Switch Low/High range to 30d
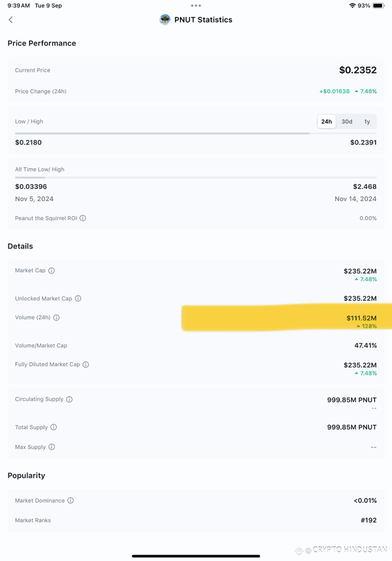This screenshot has height=561, width=392. [347, 122]
